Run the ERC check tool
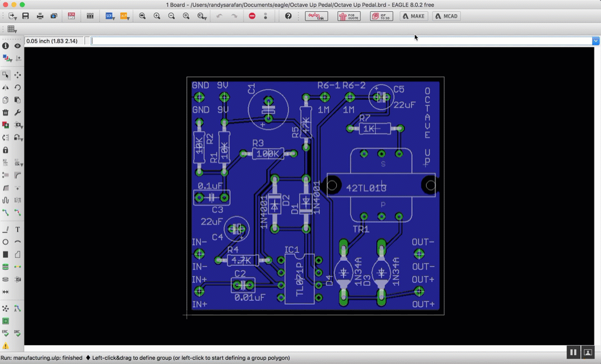 point(5,334)
